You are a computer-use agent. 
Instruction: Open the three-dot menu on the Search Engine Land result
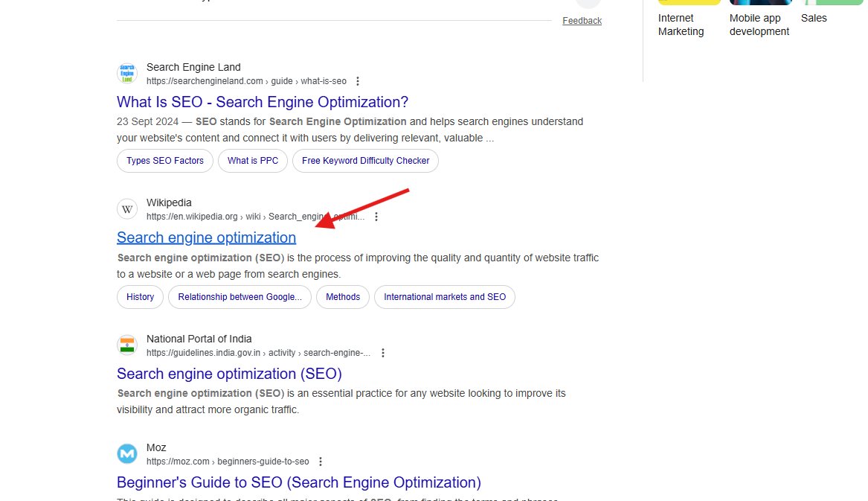point(358,80)
